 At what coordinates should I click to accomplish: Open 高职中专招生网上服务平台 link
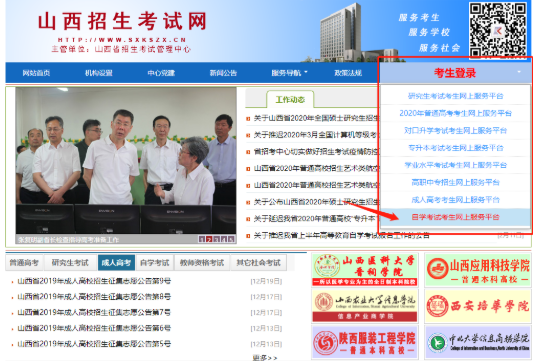pyautogui.click(x=455, y=183)
